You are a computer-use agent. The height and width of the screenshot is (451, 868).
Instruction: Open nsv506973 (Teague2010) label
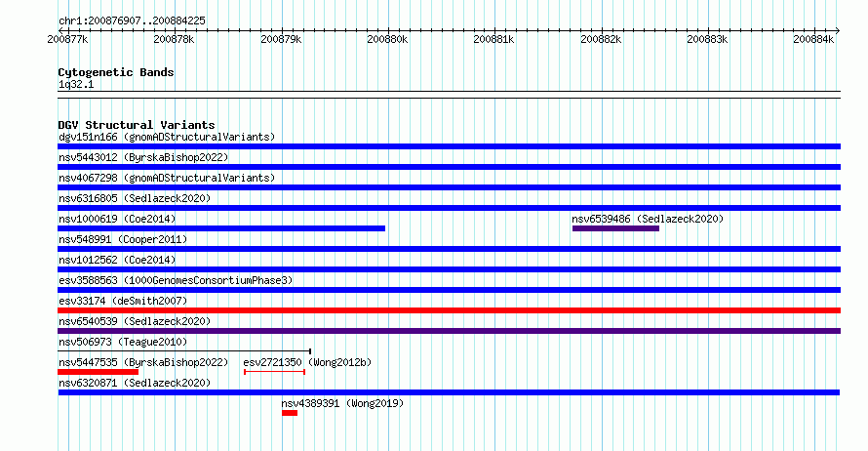[123, 342]
